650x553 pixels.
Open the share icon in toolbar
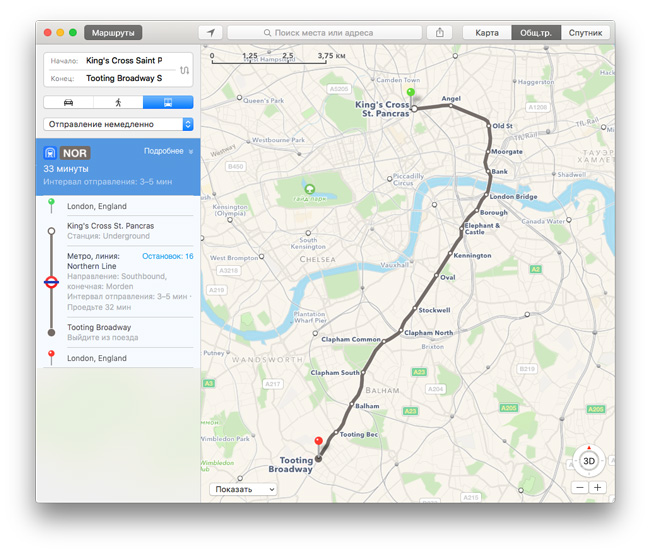(x=440, y=33)
